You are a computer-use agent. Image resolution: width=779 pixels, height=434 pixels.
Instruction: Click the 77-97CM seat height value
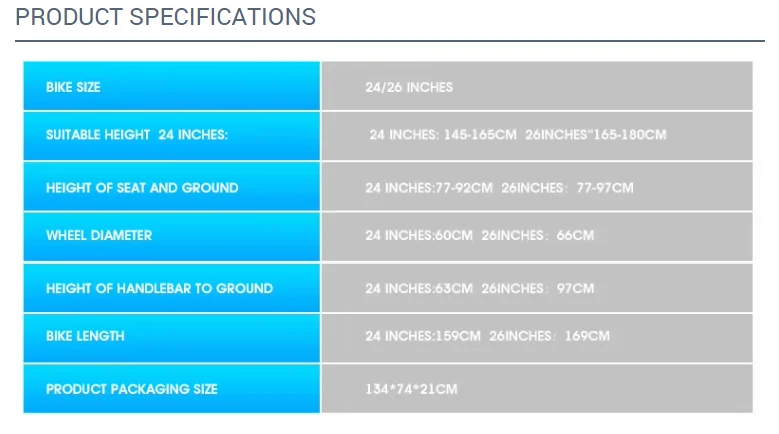[606, 188]
